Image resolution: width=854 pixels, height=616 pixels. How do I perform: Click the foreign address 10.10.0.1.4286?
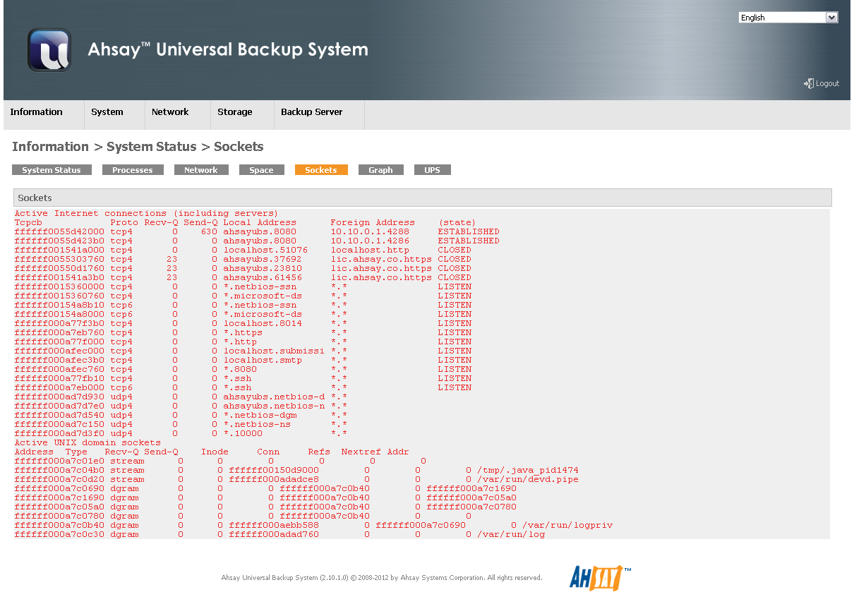(370, 241)
